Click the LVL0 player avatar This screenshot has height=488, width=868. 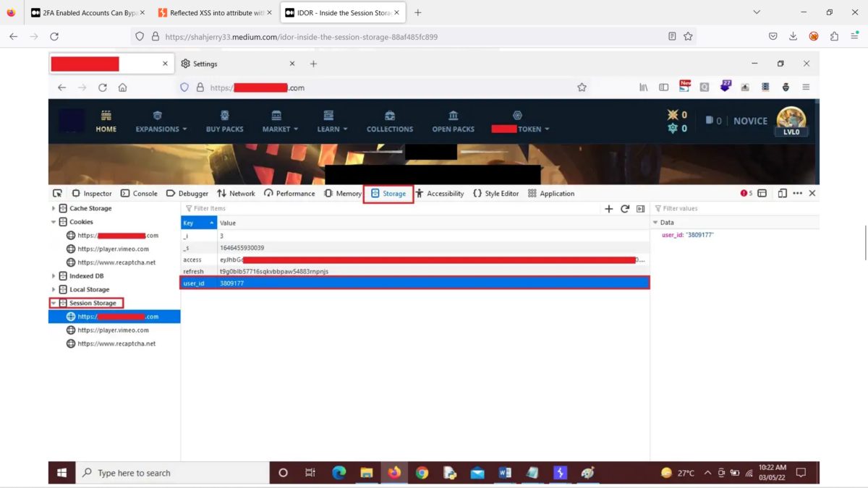tap(791, 121)
